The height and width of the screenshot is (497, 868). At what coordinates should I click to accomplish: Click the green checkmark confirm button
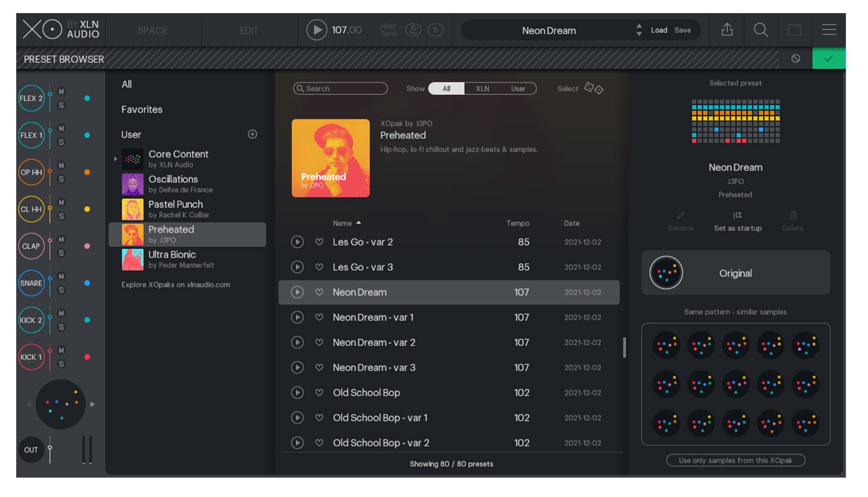828,59
